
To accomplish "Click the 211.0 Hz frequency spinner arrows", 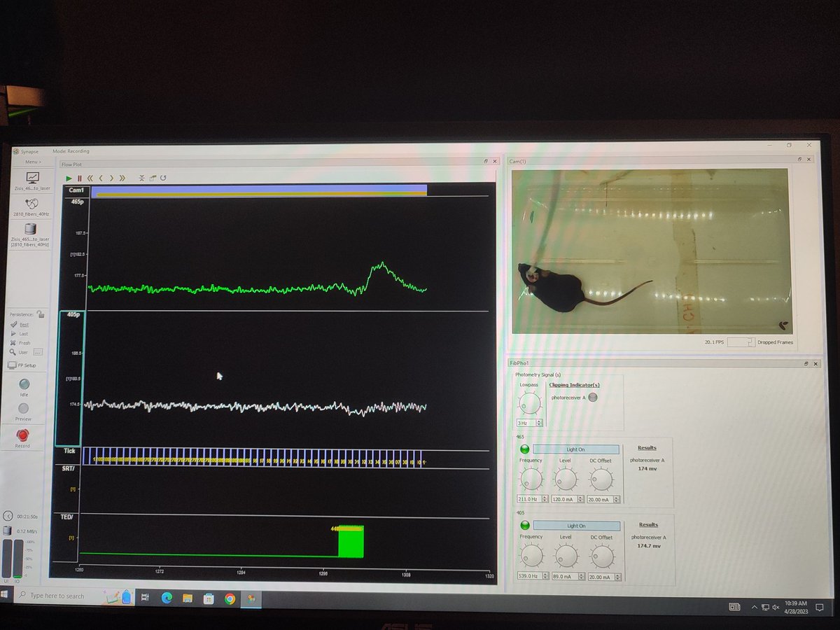I will click(x=545, y=499).
